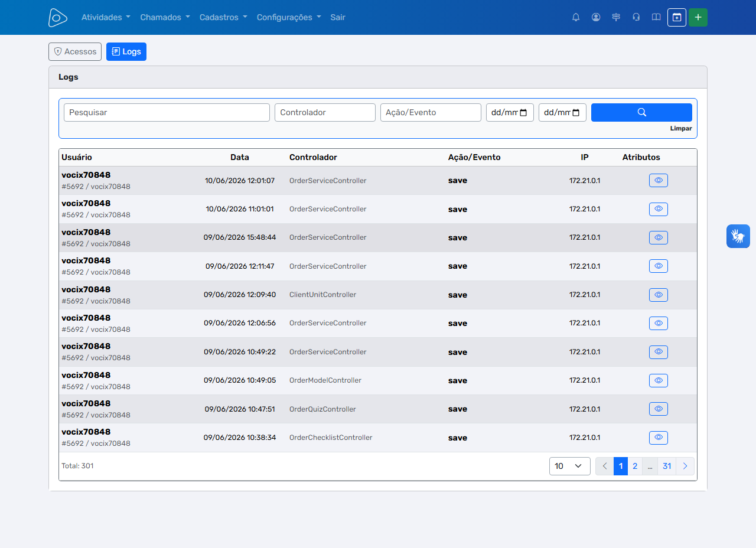Click the previous page arrow

[605, 466]
